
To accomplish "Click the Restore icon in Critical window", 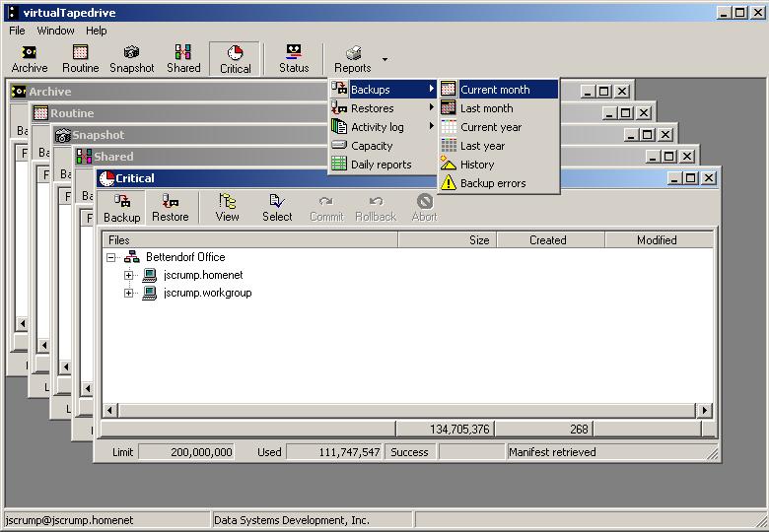I will [x=170, y=208].
